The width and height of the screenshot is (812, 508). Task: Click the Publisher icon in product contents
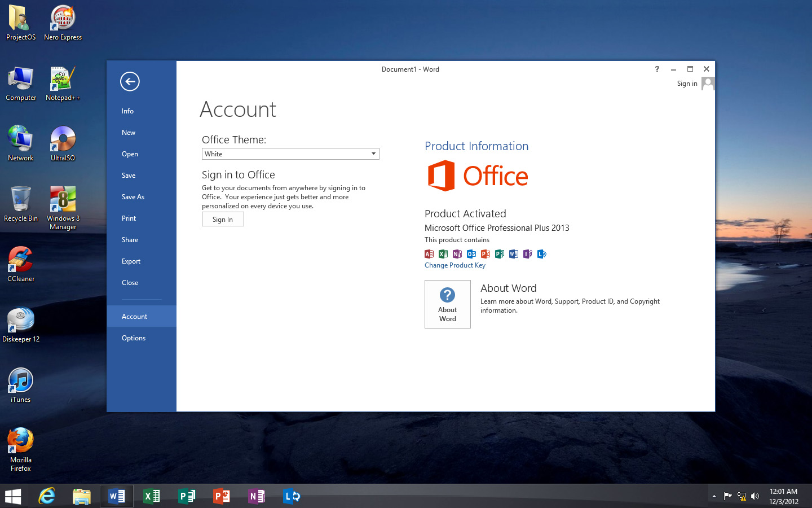500,254
